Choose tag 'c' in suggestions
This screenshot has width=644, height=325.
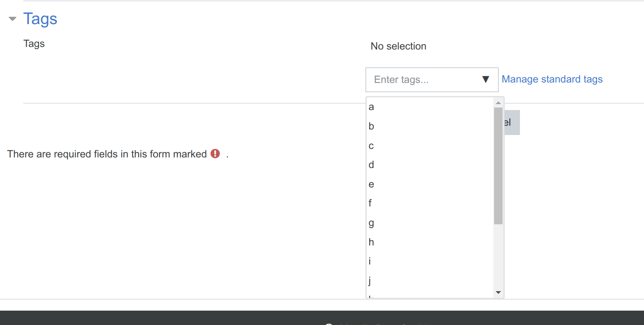430,146
